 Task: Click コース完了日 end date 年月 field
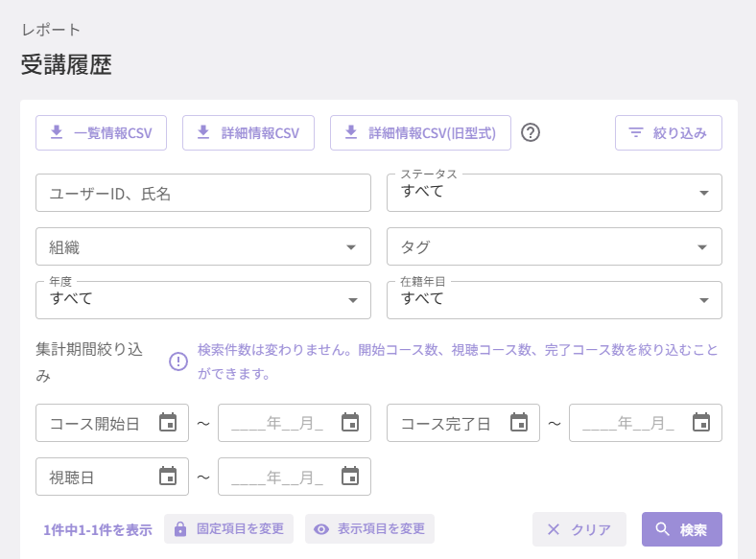645,423
